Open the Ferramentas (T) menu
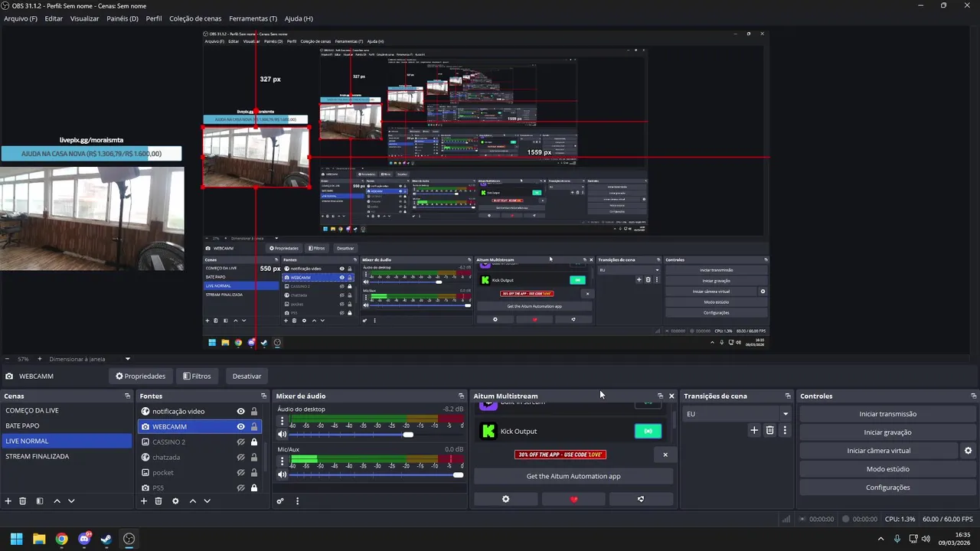Viewport: 980px width, 551px height. (253, 18)
